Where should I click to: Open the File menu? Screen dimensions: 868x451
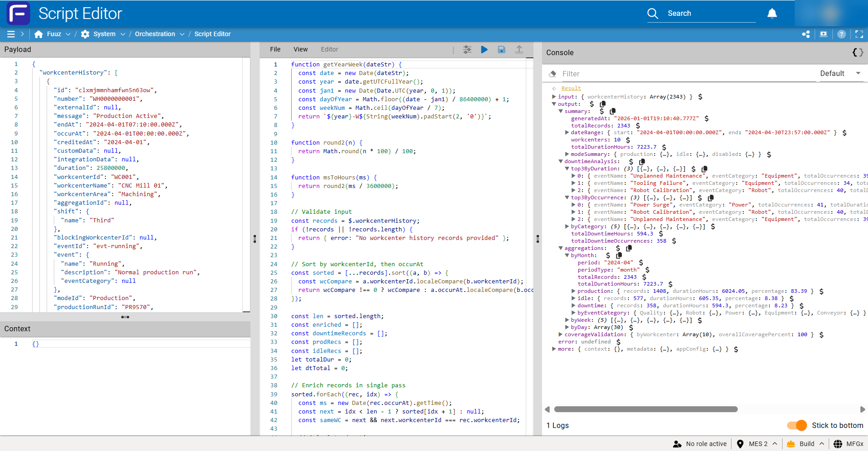pos(275,49)
